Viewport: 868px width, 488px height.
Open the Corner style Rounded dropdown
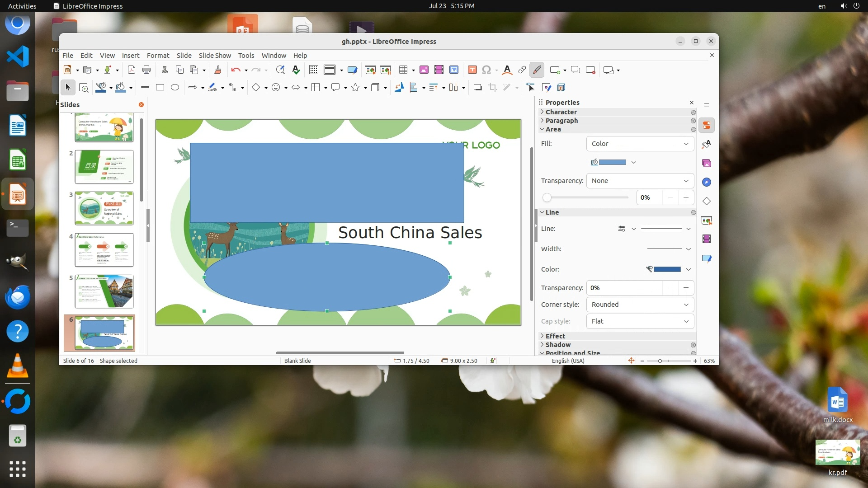point(640,305)
